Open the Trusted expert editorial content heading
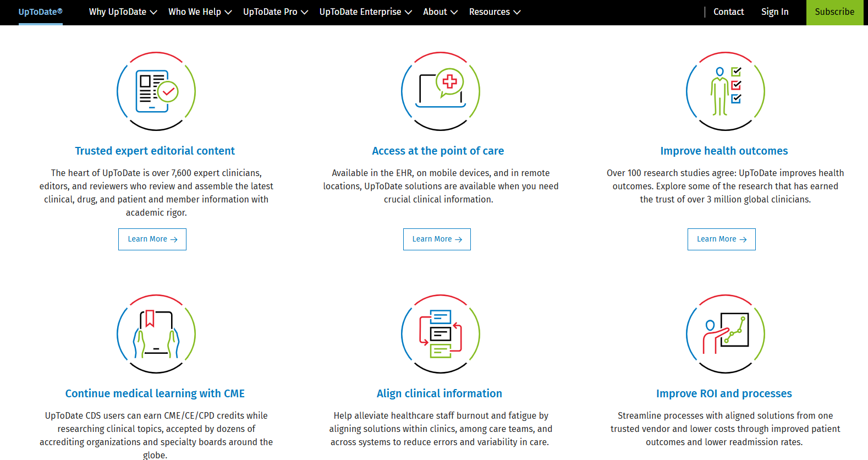Viewport: 868px width, 460px height. click(x=155, y=151)
